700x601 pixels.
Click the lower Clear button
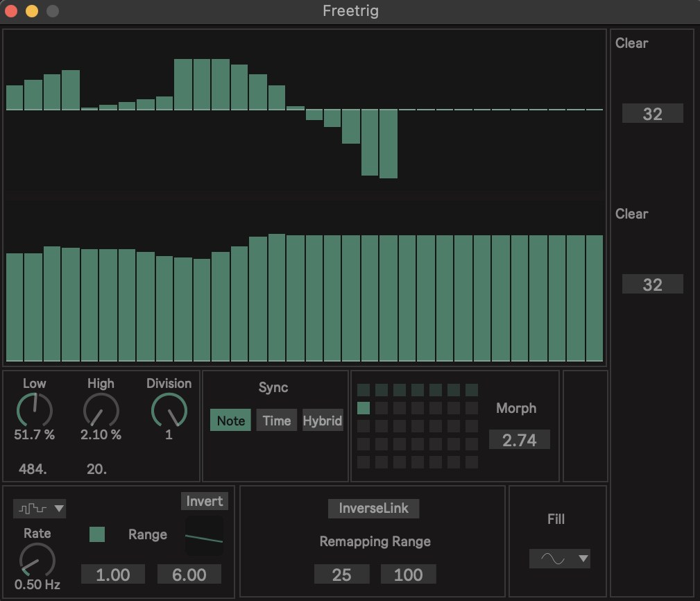coord(631,214)
